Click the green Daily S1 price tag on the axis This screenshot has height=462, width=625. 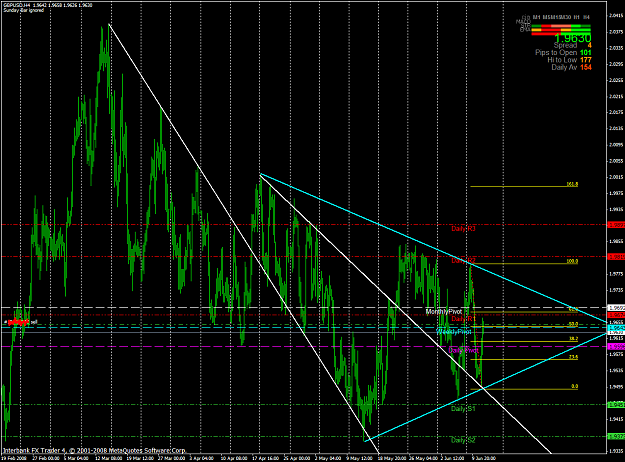click(x=616, y=405)
